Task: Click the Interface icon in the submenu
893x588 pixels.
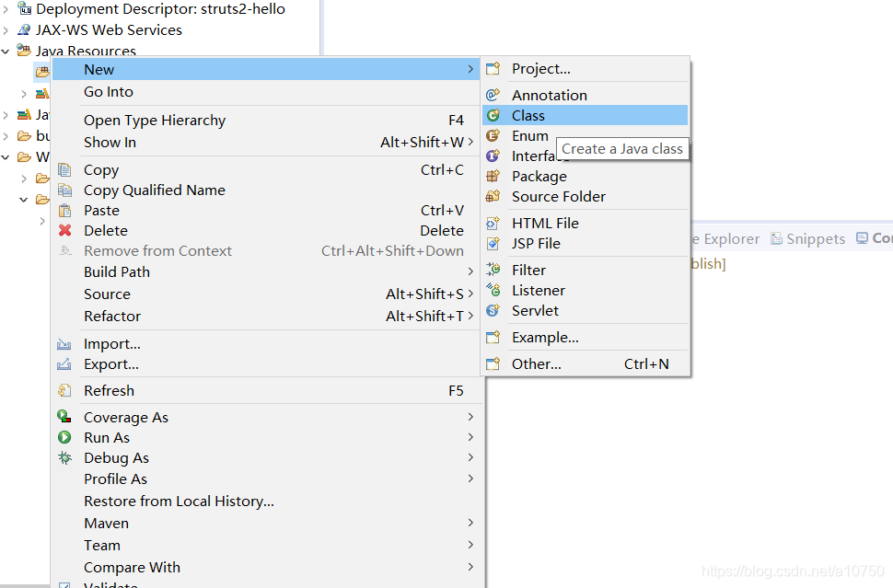Action: point(493,156)
